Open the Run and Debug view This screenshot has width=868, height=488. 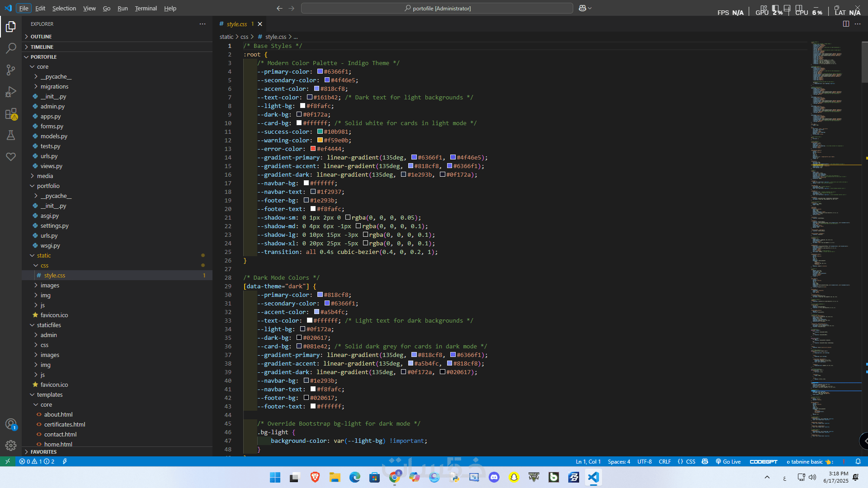[11, 92]
